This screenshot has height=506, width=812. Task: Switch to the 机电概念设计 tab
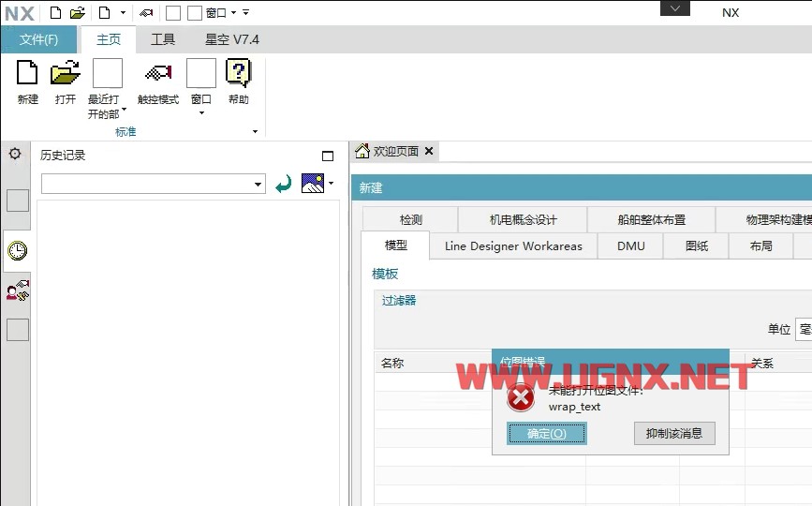(523, 219)
